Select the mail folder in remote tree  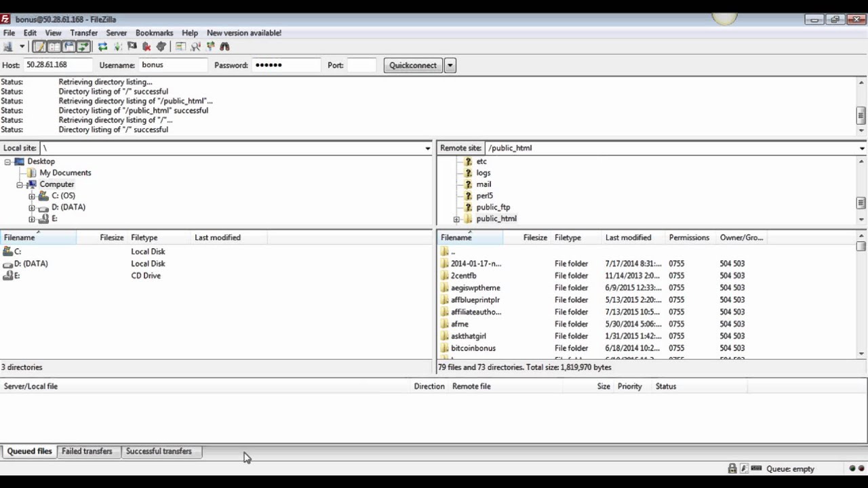click(x=484, y=184)
